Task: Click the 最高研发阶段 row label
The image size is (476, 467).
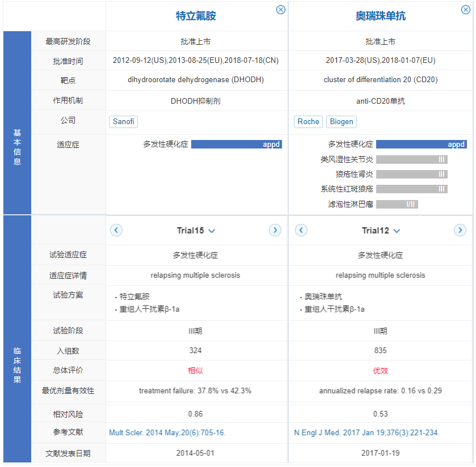Action: tap(68, 41)
